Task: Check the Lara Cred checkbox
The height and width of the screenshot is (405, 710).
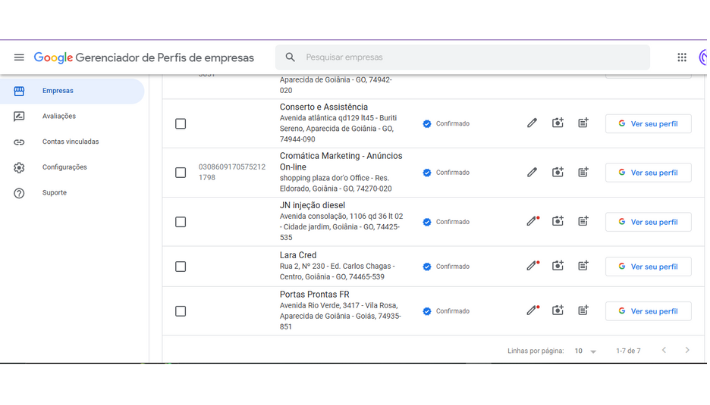Action: (181, 266)
